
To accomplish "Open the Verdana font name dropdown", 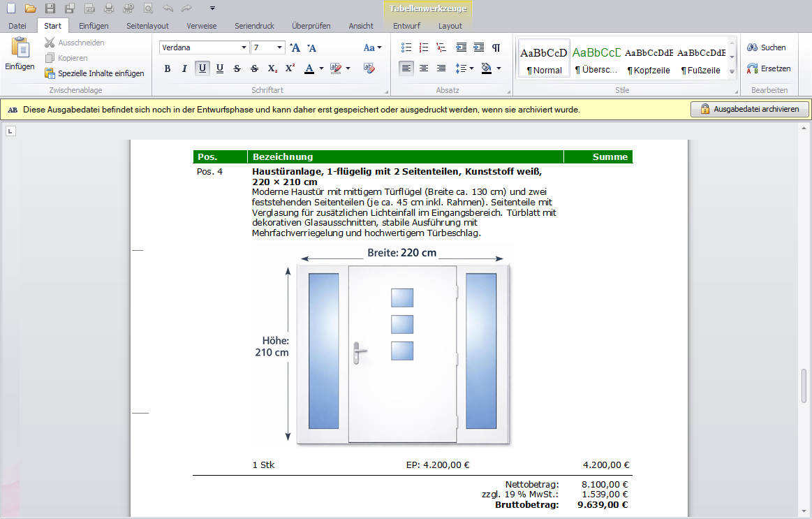I will (x=244, y=47).
